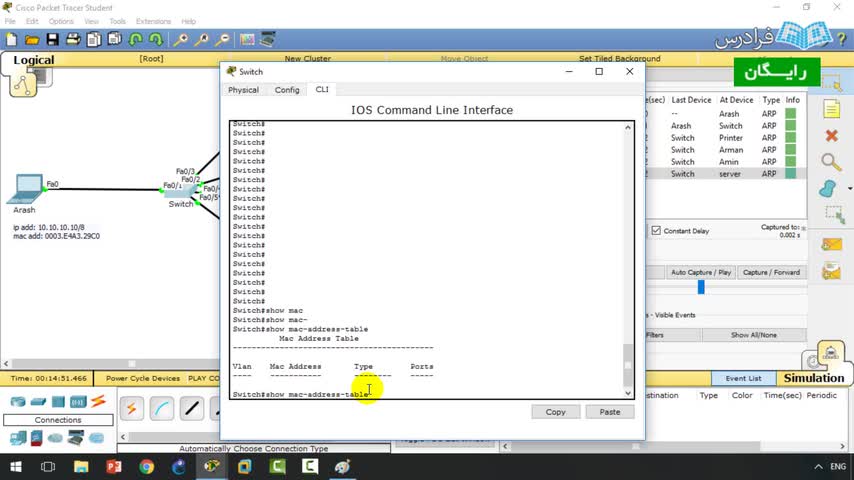854x480 pixels.
Task: Open the Help menu
Action: (188, 21)
